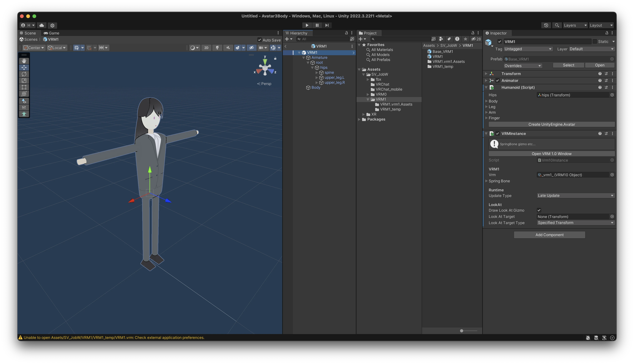Open Look At Target Type dropdown
Screen dimensions: 634x364
point(576,223)
